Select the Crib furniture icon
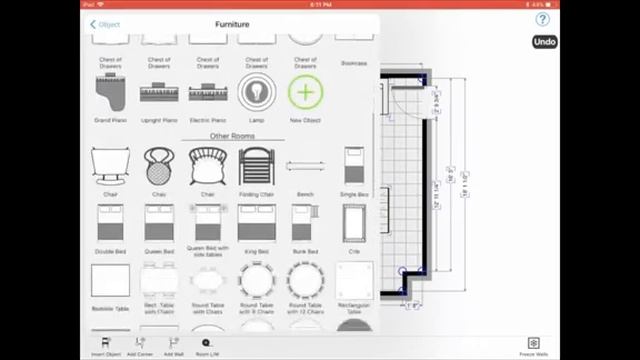The height and width of the screenshot is (360, 640). click(354, 224)
